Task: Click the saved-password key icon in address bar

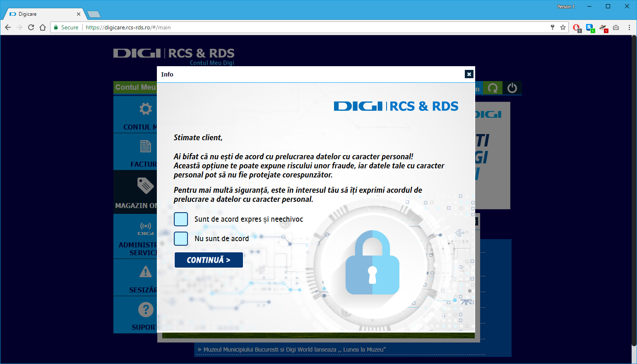Action: pos(553,27)
